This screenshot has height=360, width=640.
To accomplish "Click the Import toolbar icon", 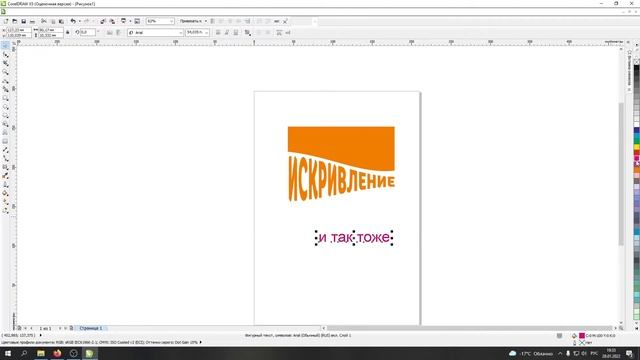I will coord(103,21).
